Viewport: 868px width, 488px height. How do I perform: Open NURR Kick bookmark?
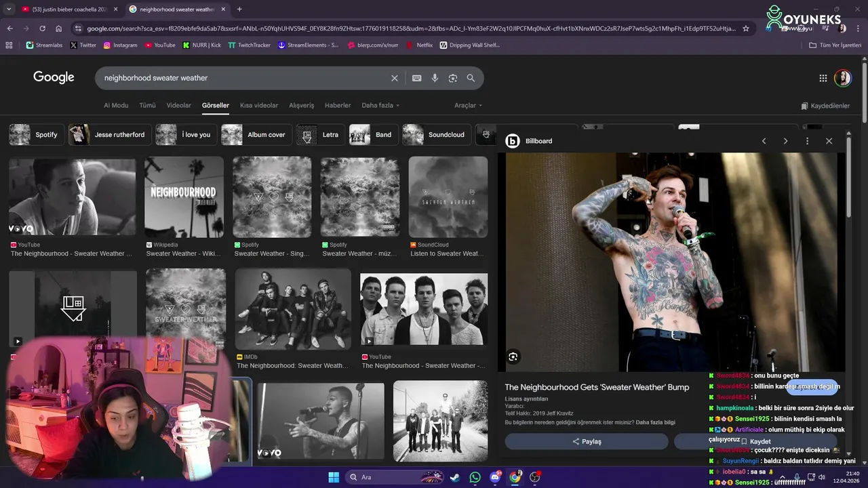(x=201, y=45)
